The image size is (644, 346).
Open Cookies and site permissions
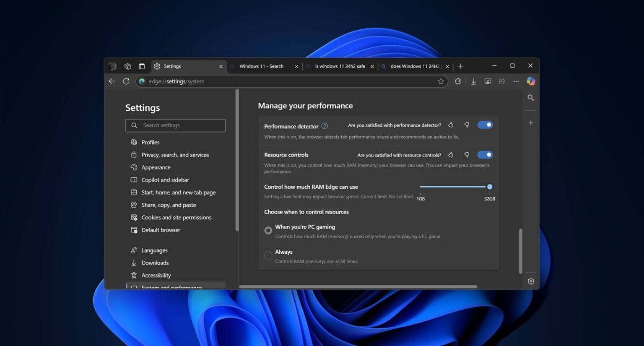pos(176,217)
